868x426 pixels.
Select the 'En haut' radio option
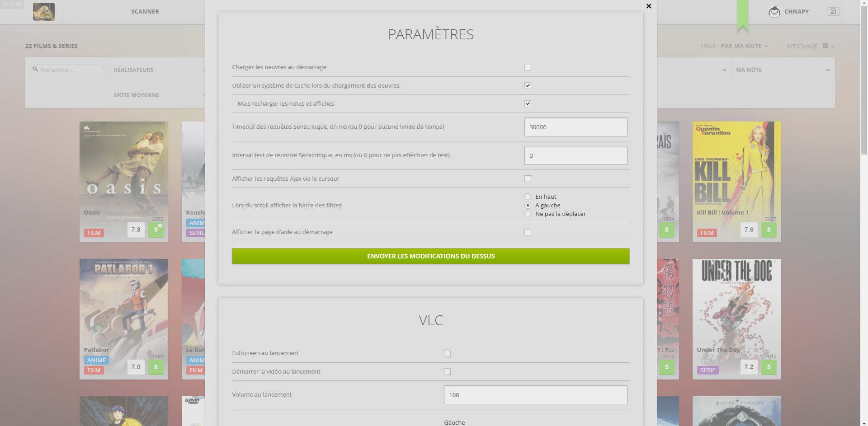[x=528, y=197]
